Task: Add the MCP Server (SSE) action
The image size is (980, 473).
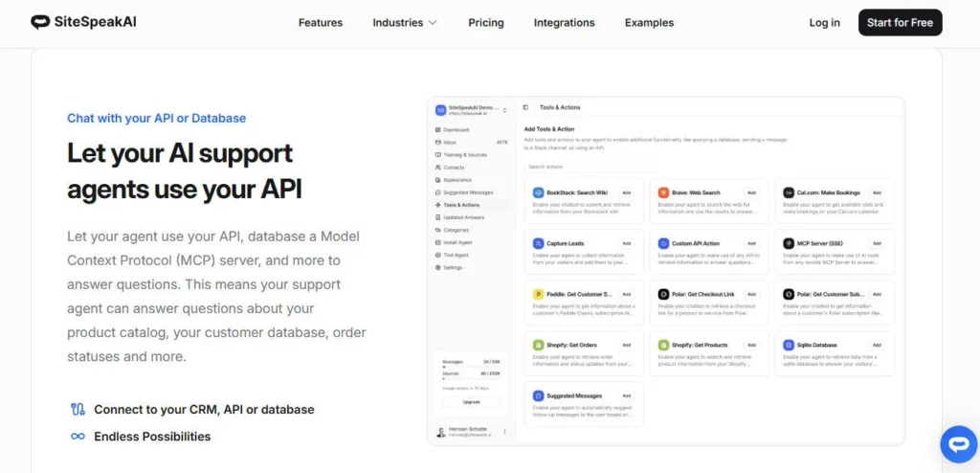Action: [877, 243]
